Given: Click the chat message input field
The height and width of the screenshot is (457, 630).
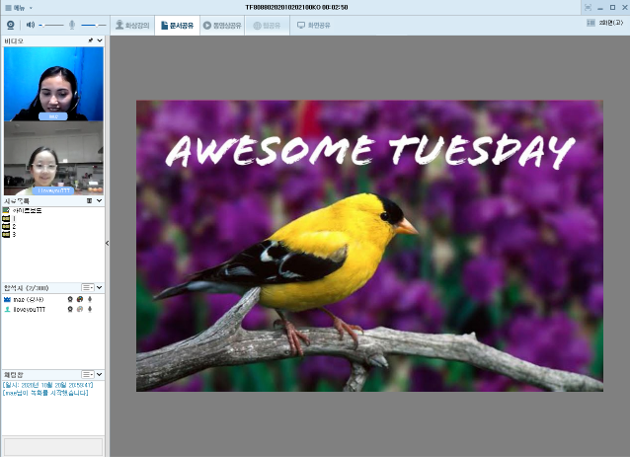Looking at the screenshot, I should 53,445.
